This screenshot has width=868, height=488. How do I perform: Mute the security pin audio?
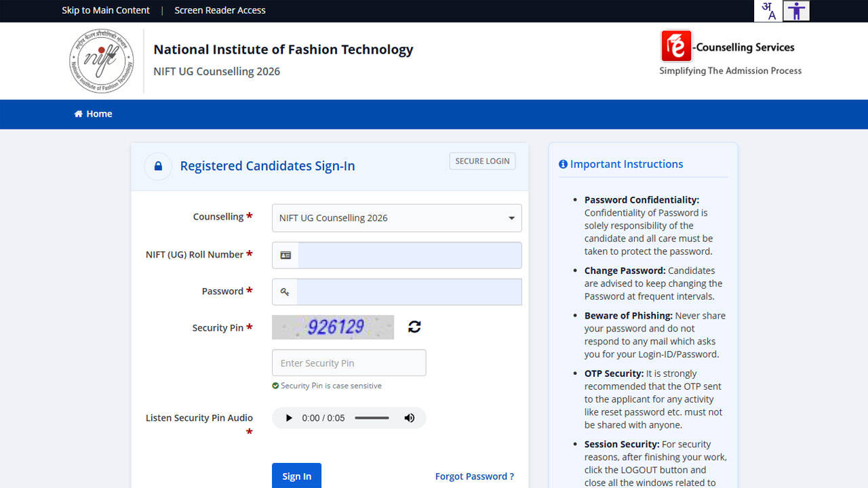point(409,418)
